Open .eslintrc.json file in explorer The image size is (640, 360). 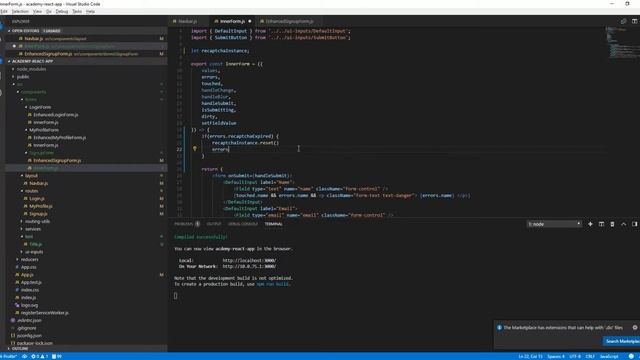[29, 320]
